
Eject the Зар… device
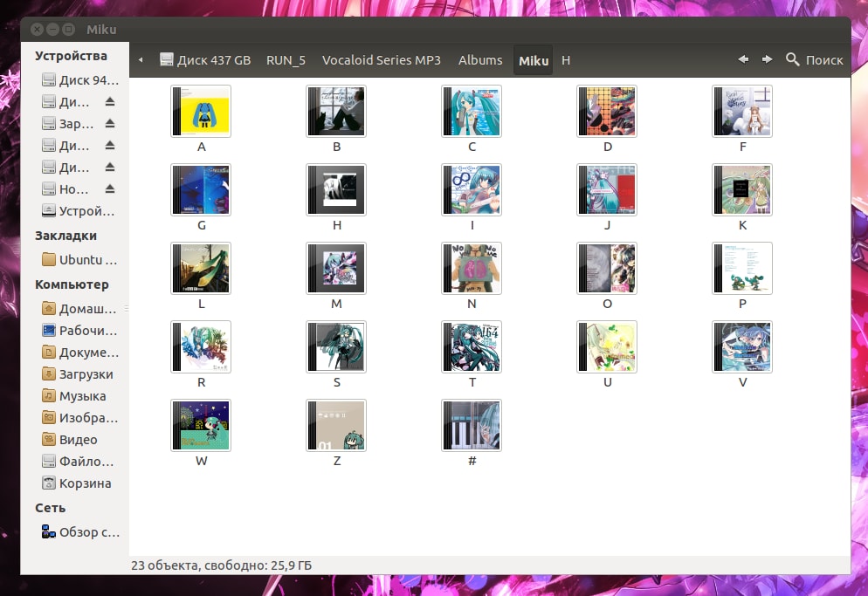[x=110, y=123]
